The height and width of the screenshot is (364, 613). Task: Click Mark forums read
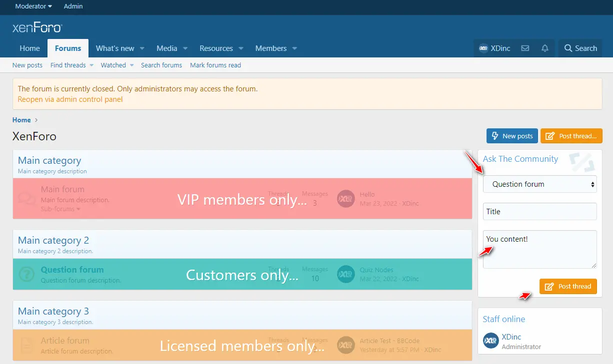click(215, 65)
